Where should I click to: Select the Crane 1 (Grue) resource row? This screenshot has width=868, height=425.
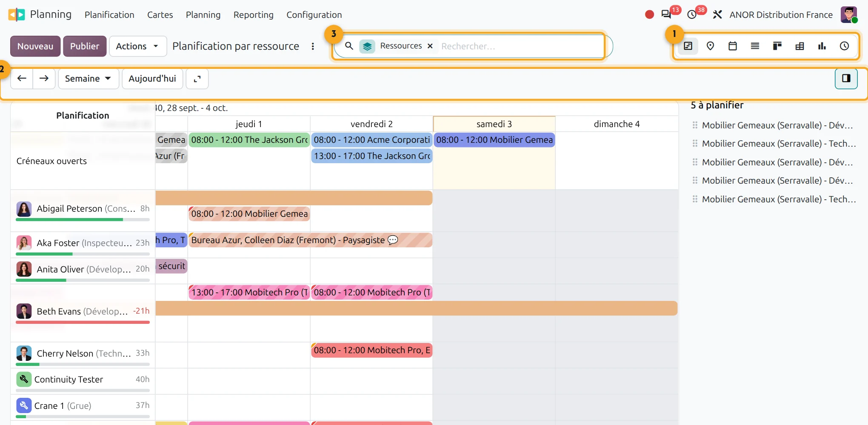coord(83,407)
